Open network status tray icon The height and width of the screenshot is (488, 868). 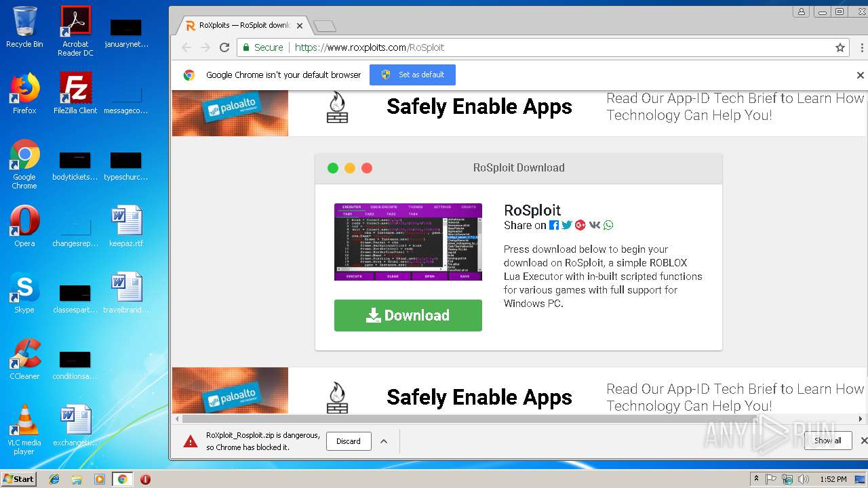[x=787, y=479]
